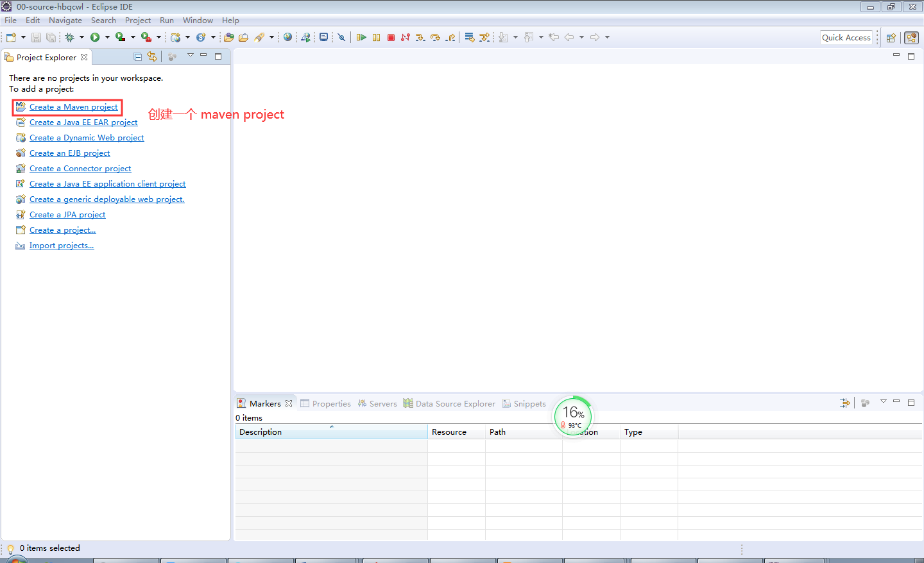Click Import projects... link

pyautogui.click(x=62, y=246)
